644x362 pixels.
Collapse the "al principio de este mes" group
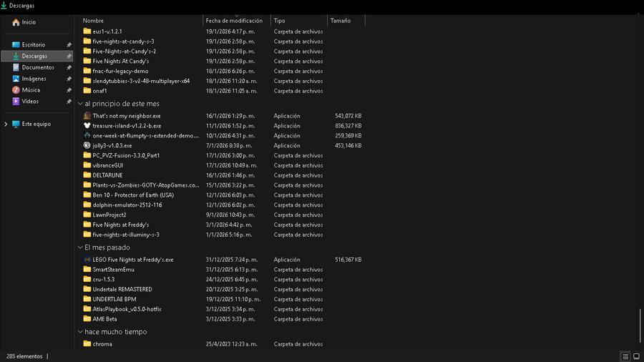(79, 104)
